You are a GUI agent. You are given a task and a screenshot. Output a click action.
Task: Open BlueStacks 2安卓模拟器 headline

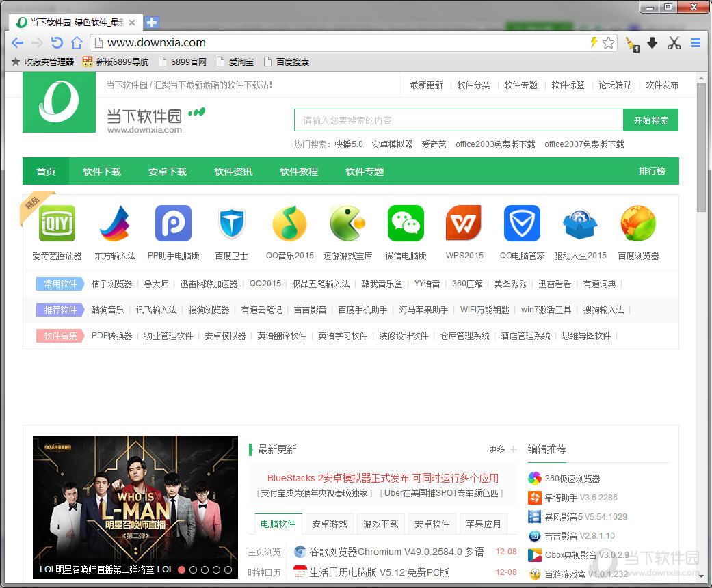[x=383, y=478]
